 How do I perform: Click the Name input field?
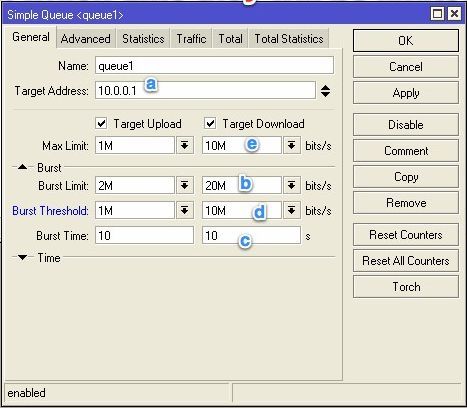[x=214, y=65]
